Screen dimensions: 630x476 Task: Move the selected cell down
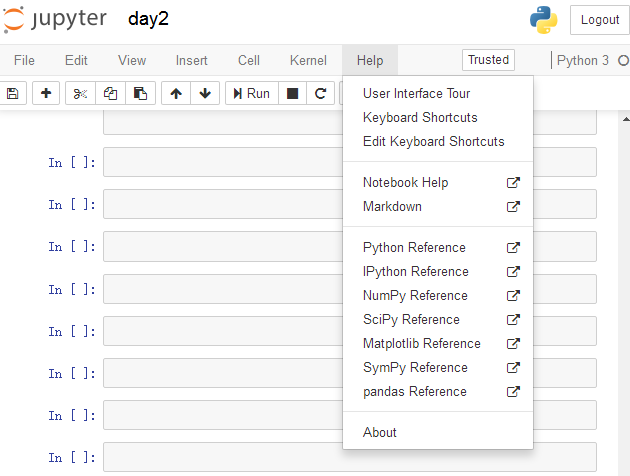[x=205, y=93]
